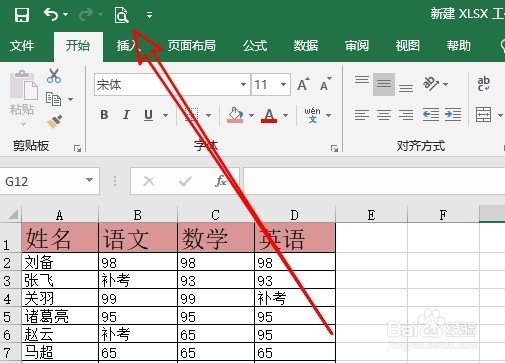505x363 pixels.
Task: Open the font group dialog launcher
Action: [x=334, y=148]
